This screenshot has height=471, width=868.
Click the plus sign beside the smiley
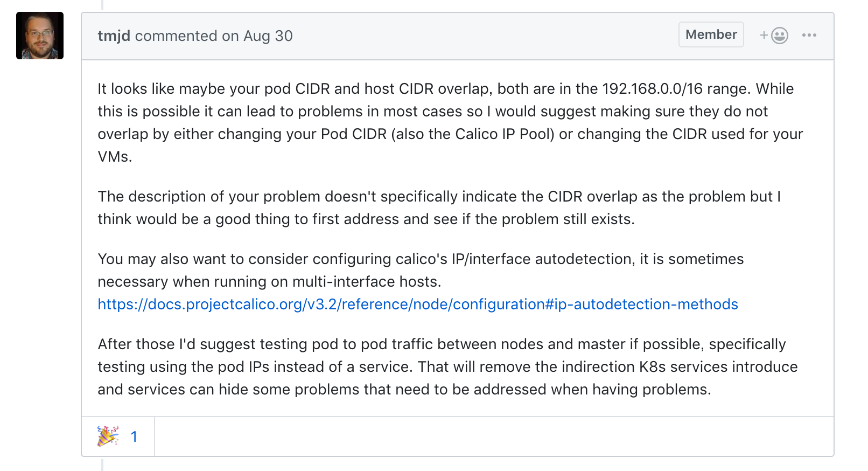click(764, 36)
